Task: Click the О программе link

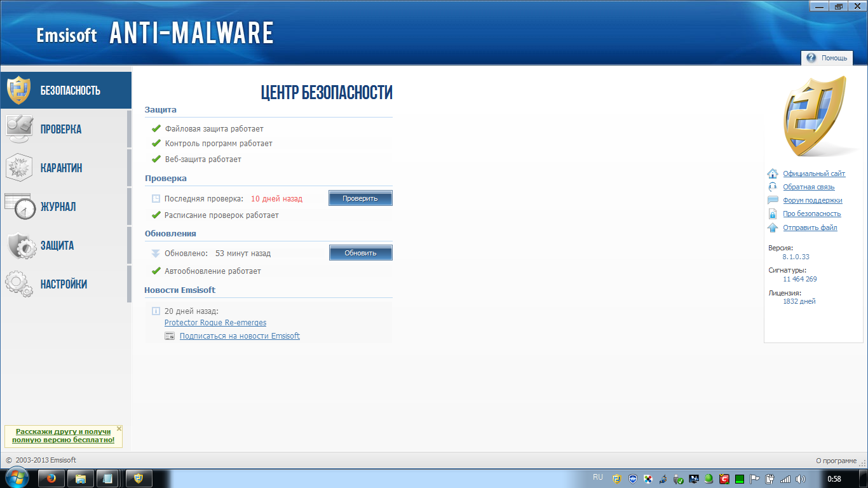Action: pos(836,461)
